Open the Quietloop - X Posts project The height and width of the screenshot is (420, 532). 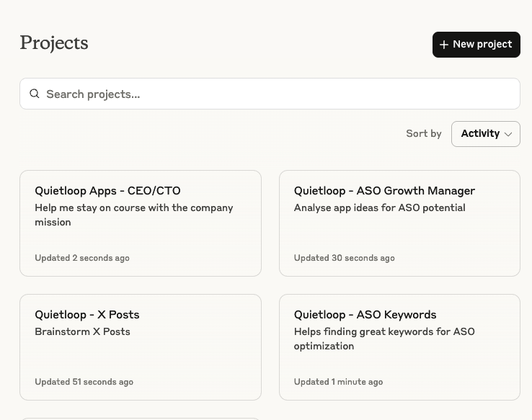coord(87,315)
